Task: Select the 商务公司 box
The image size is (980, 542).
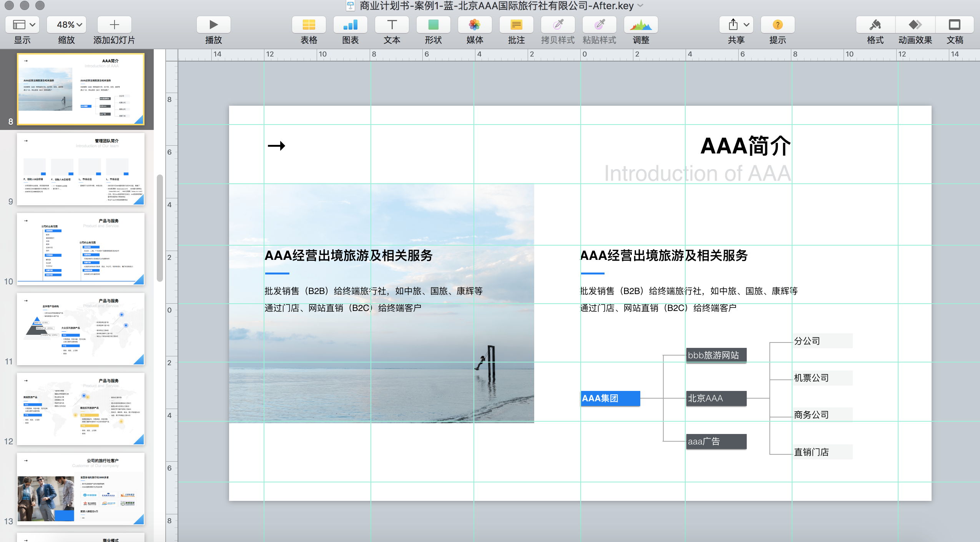Action: pyautogui.click(x=822, y=415)
